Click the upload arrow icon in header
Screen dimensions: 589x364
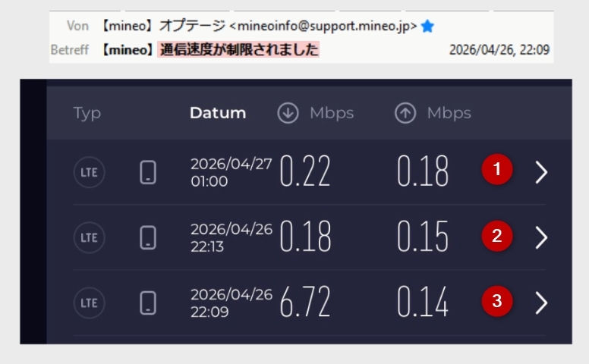click(x=405, y=113)
